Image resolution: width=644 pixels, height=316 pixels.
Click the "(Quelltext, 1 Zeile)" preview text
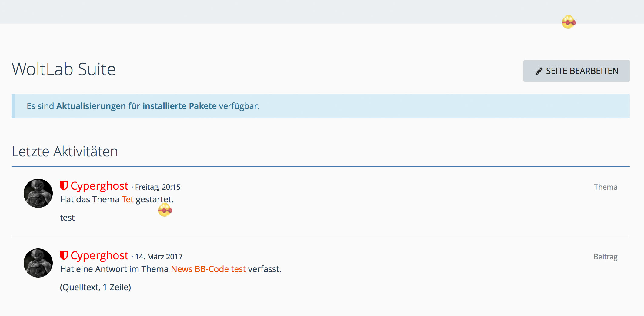pos(95,287)
